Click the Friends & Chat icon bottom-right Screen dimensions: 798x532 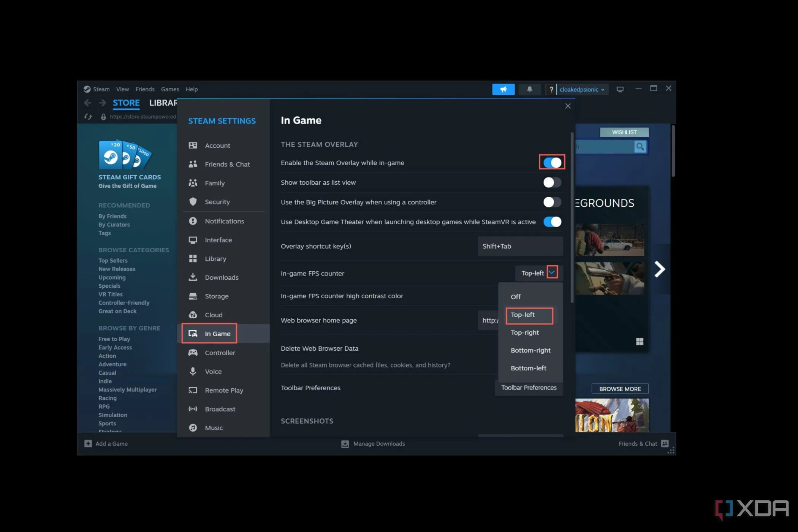[665, 443]
